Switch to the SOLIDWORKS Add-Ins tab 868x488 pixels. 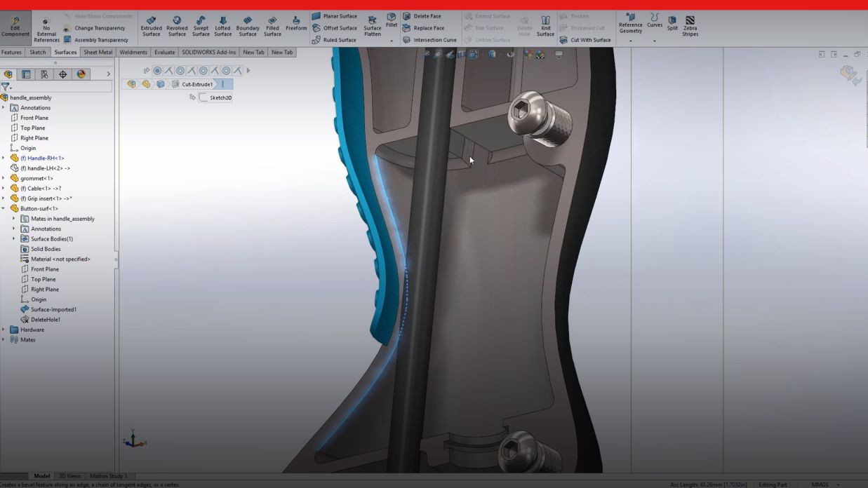coord(209,53)
